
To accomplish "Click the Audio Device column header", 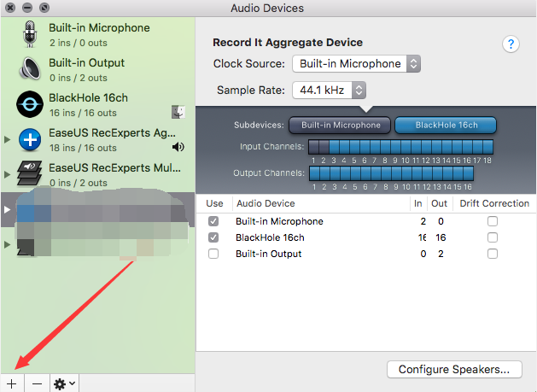I will (x=266, y=203).
